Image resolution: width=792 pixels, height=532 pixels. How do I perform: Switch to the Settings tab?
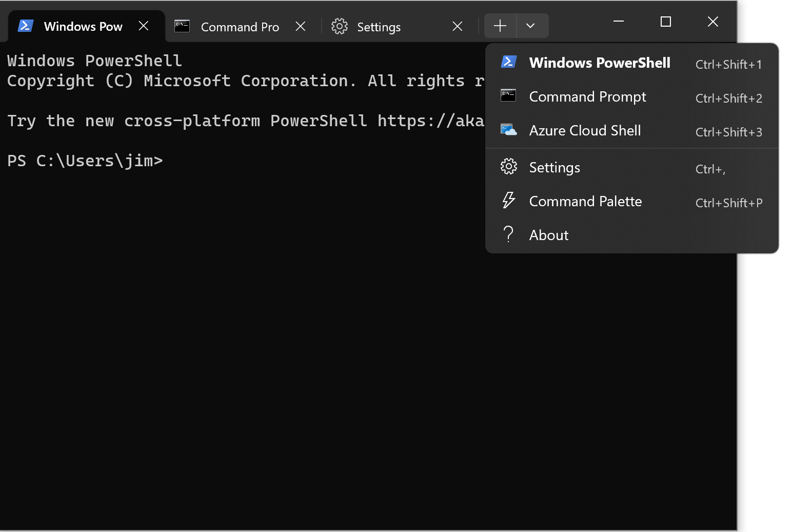click(400, 27)
